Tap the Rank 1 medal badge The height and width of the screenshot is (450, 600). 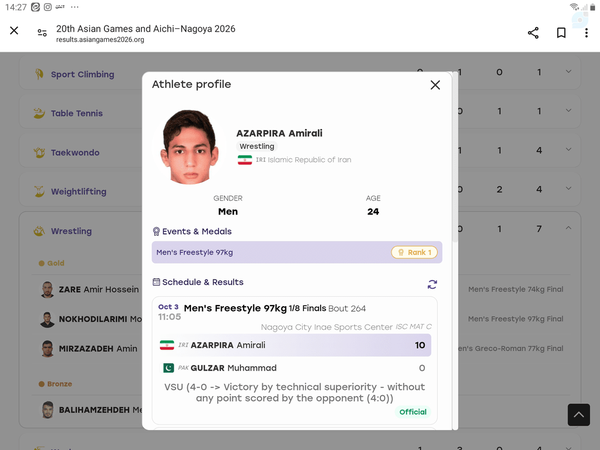tap(414, 253)
